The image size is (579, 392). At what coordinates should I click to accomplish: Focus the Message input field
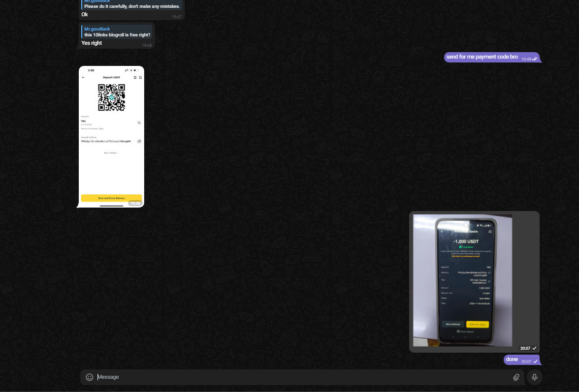pyautogui.click(x=295, y=377)
